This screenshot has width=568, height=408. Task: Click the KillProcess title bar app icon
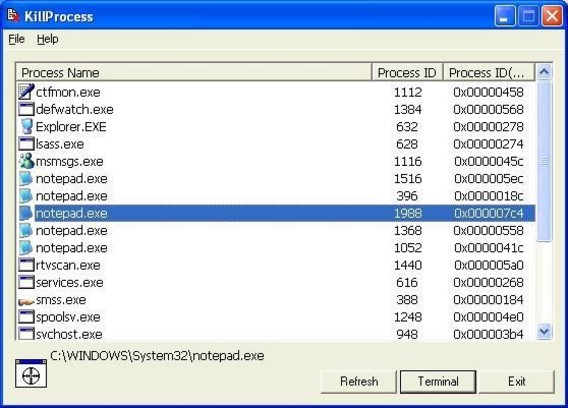pyautogui.click(x=13, y=15)
